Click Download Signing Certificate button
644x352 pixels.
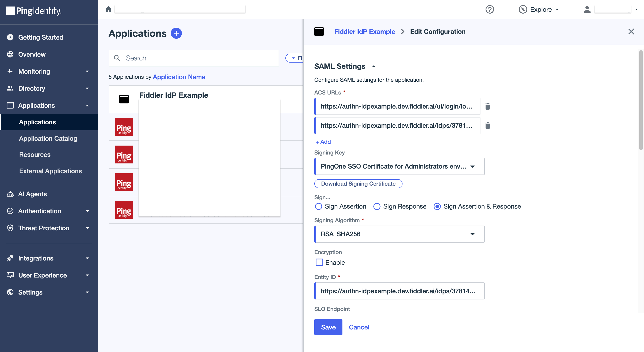click(358, 184)
